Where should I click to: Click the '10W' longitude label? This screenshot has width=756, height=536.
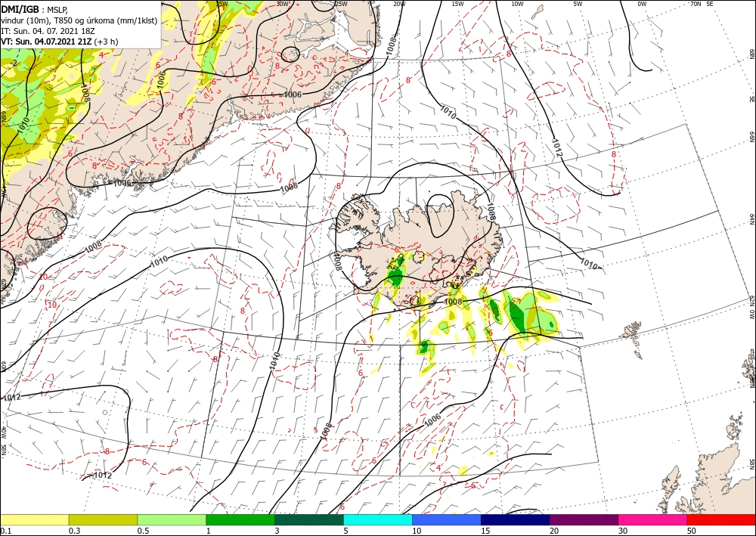[517, 4]
